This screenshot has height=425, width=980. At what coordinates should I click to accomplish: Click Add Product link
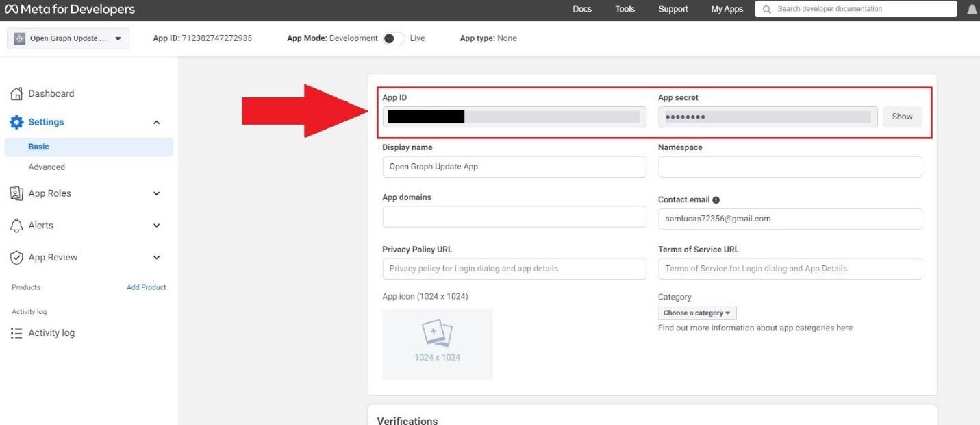point(147,287)
